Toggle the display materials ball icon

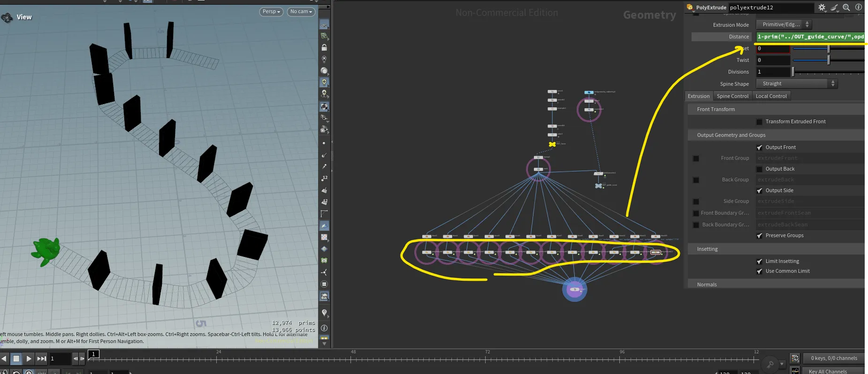pyautogui.click(x=324, y=106)
